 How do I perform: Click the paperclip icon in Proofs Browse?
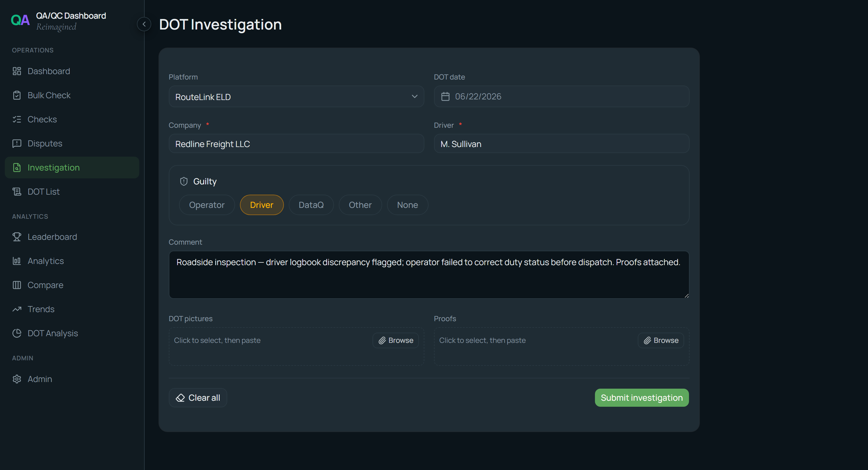[x=647, y=340]
